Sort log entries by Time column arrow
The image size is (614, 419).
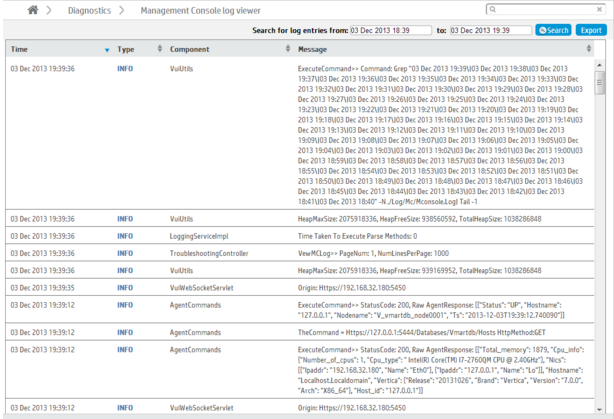click(107, 49)
